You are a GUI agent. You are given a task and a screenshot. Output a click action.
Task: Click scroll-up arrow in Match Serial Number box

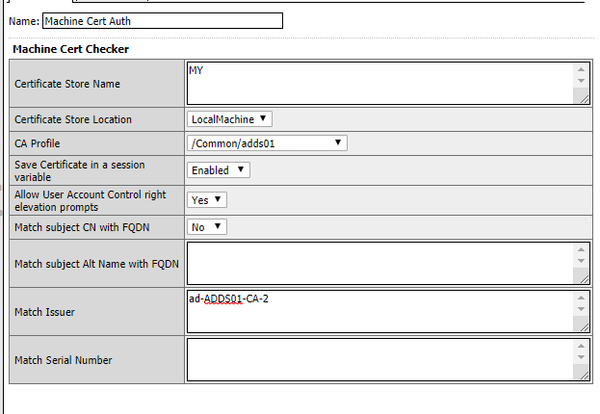tap(581, 346)
